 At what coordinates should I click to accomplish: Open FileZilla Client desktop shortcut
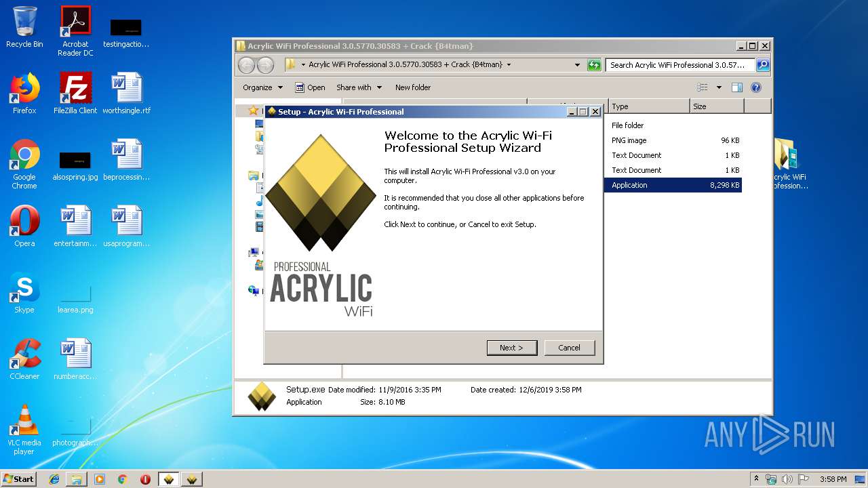point(75,94)
